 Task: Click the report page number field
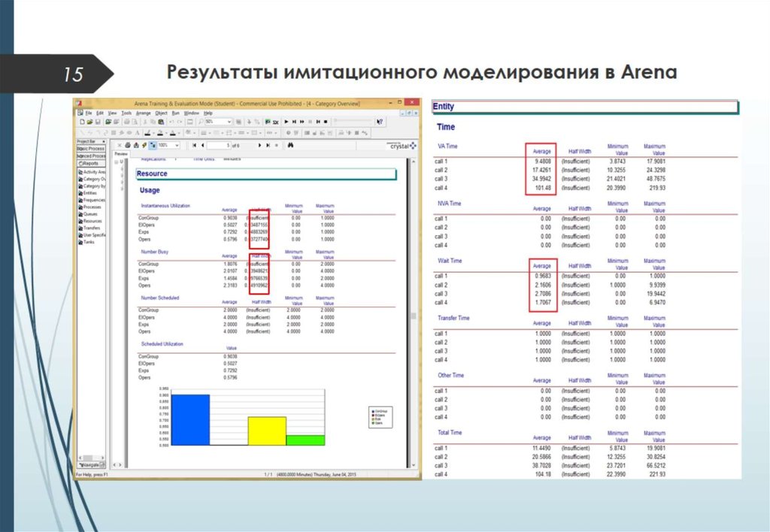pyautogui.click(x=218, y=145)
